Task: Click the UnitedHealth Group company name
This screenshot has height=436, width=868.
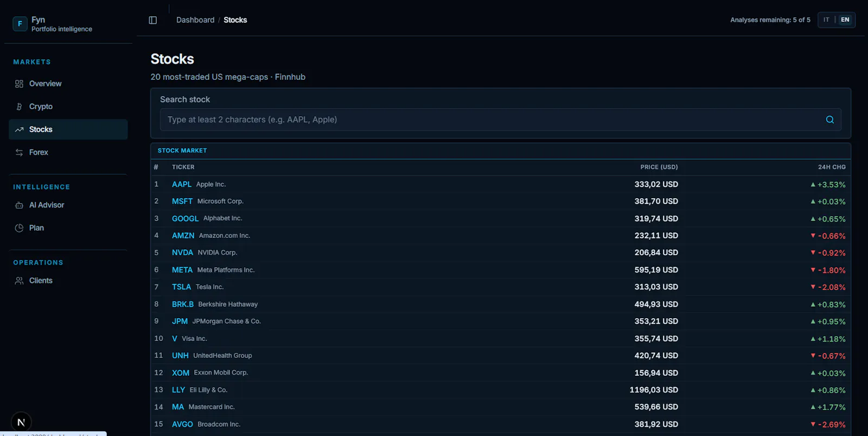Action: point(222,356)
